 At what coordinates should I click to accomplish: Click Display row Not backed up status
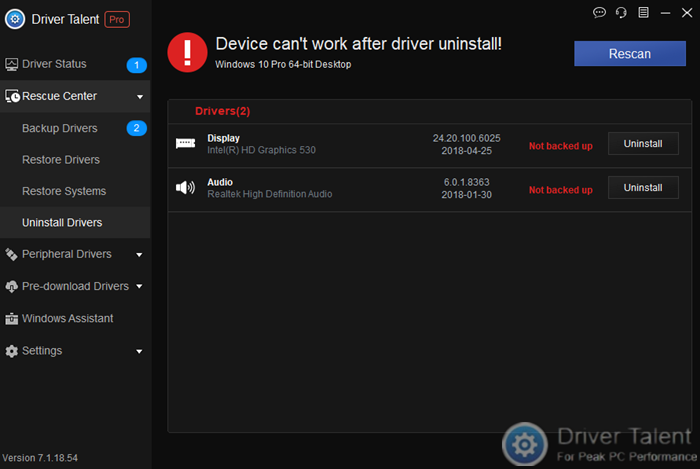point(561,146)
